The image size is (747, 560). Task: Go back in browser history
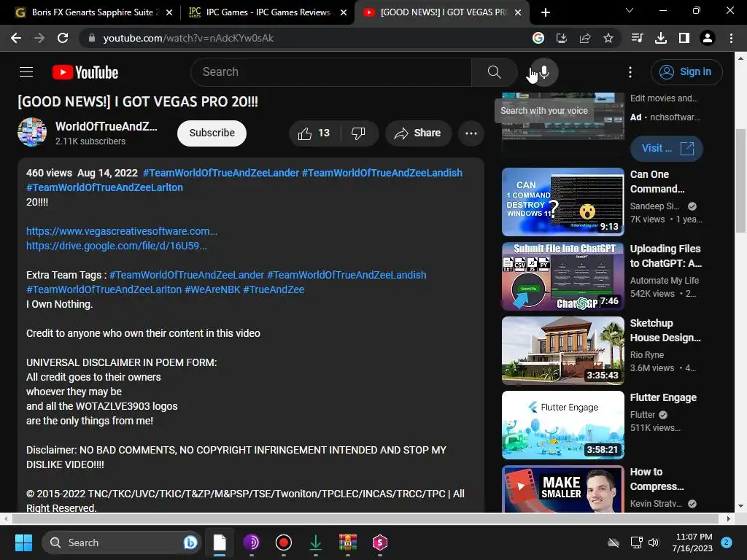tap(16, 38)
